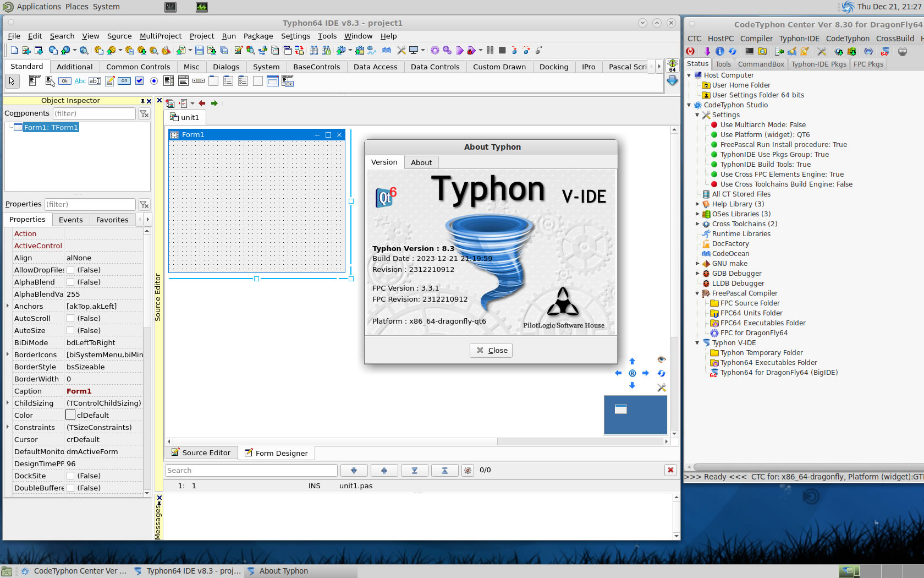Toggle the AllowDropFiles checkbox
Image resolution: width=924 pixels, height=578 pixels.
pos(70,270)
